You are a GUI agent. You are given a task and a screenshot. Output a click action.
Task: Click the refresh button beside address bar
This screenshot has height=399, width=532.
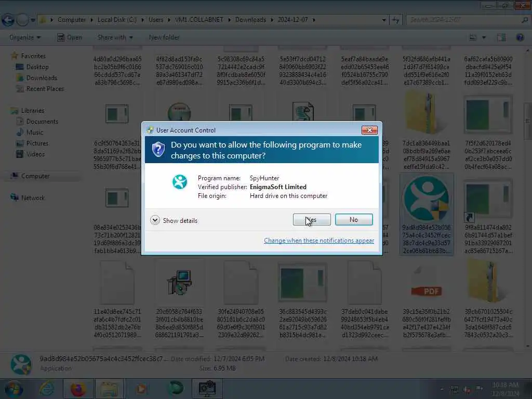[395, 20]
